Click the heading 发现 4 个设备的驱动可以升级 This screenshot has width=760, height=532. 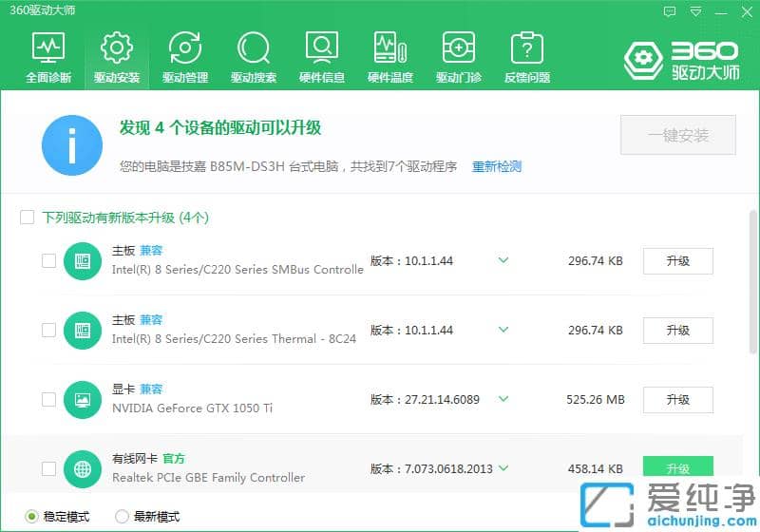click(220, 128)
